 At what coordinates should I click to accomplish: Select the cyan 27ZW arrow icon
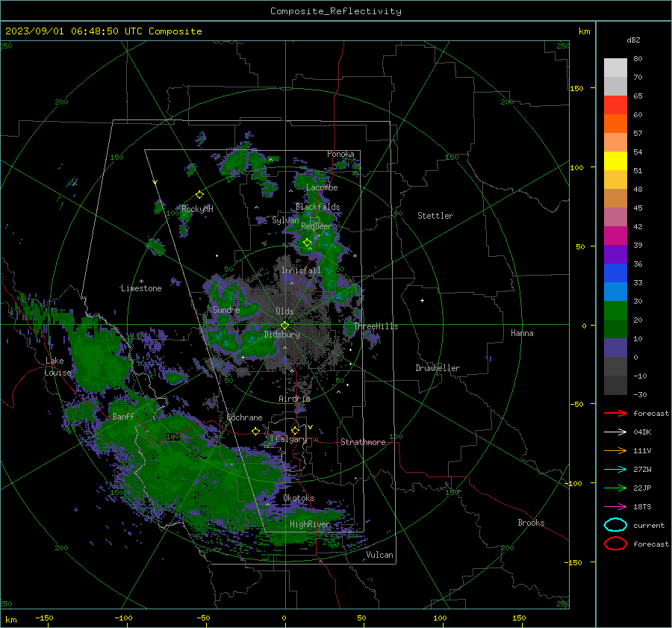[x=615, y=470]
